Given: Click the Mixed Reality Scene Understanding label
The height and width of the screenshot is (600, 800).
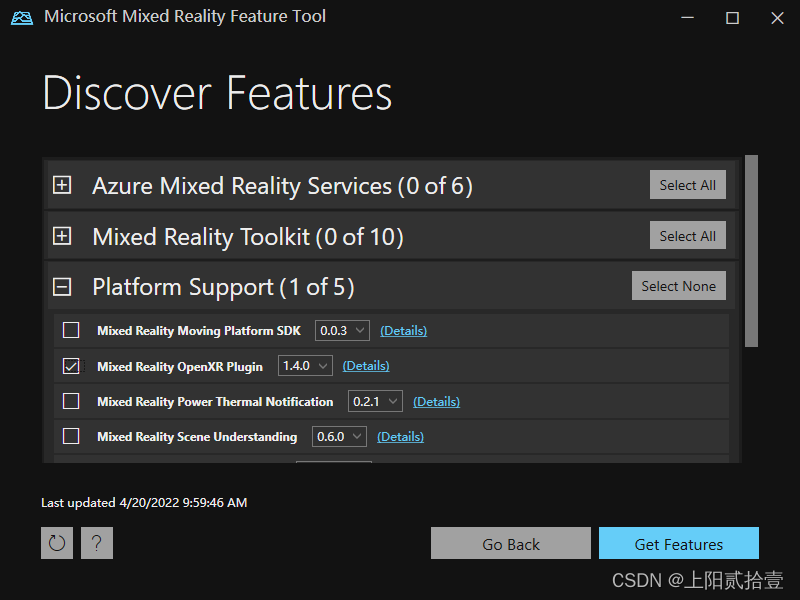Looking at the screenshot, I should [197, 437].
